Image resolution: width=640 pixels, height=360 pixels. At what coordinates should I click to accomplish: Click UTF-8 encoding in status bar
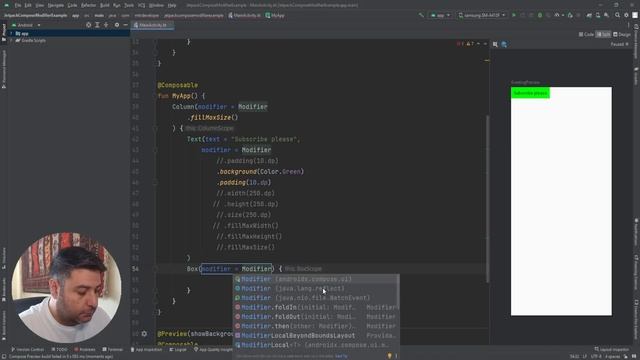tap(596, 356)
